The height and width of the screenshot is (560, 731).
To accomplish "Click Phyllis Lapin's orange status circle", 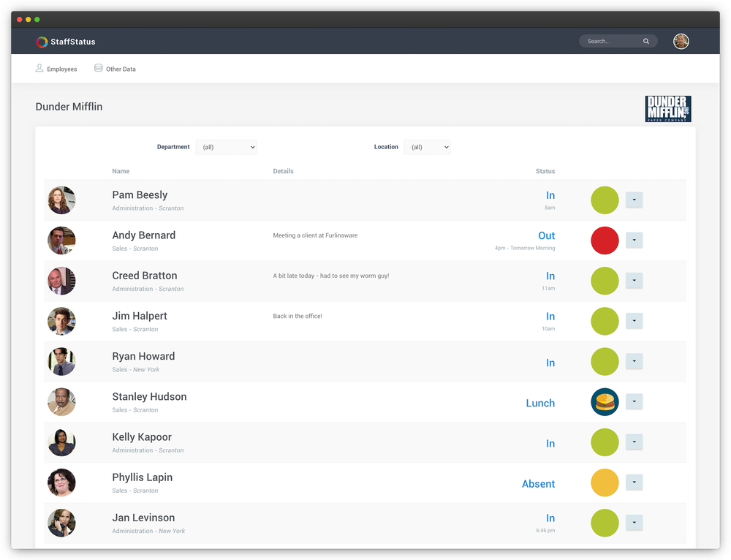I will pos(605,483).
